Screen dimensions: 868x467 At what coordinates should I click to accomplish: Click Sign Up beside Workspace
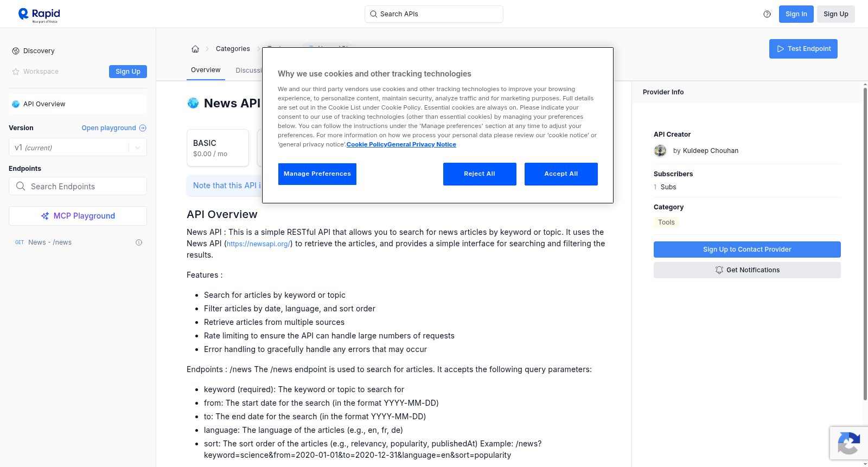point(128,72)
